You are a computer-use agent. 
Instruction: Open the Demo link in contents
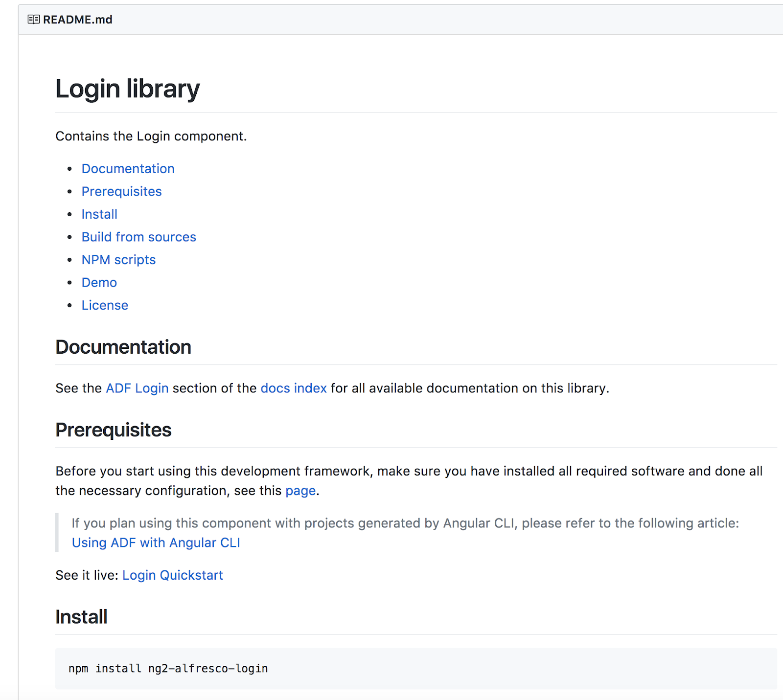[99, 283]
